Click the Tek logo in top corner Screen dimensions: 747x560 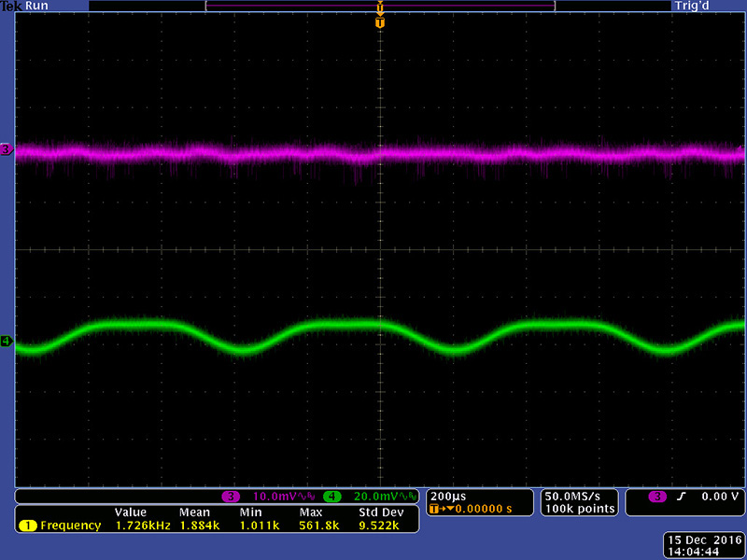pos(10,6)
